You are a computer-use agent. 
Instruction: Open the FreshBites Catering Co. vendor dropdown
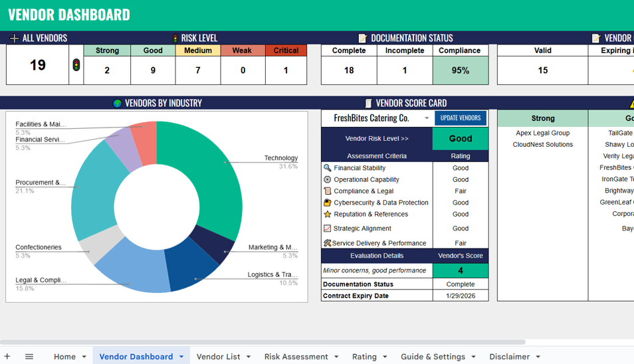(x=427, y=118)
